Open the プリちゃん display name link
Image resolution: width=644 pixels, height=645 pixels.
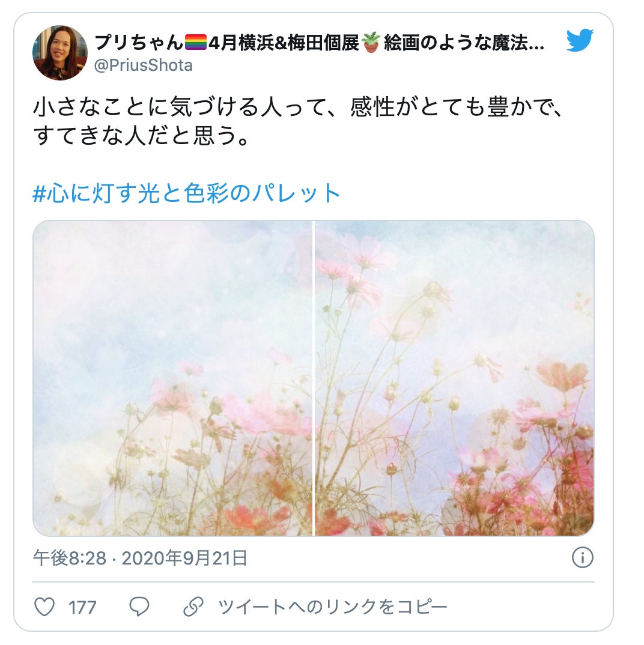[139, 43]
